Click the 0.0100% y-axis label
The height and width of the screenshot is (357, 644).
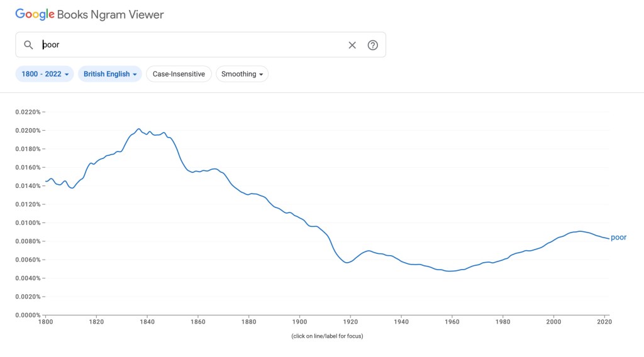point(28,223)
